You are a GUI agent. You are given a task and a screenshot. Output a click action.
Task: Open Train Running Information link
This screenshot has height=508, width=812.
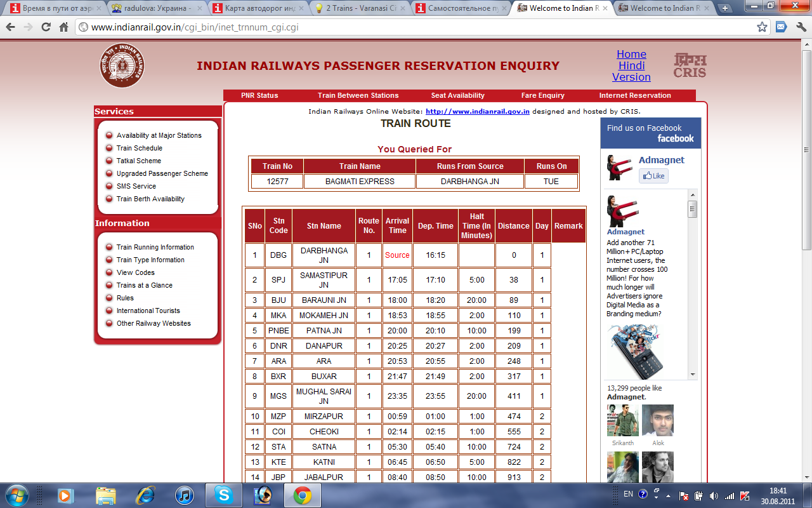tap(155, 247)
